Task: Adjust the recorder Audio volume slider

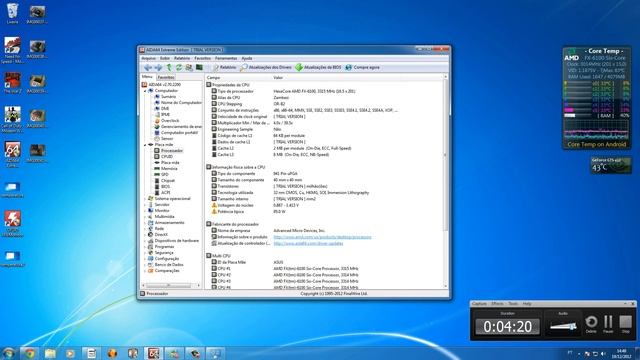Action: pos(563,326)
